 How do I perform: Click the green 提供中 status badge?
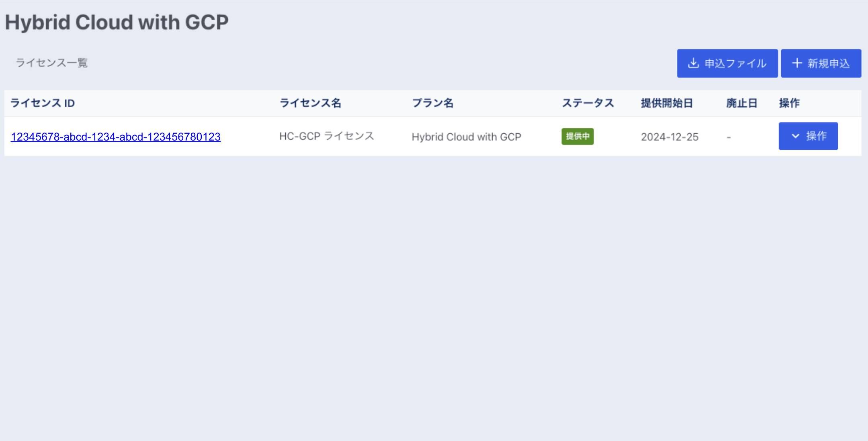pos(577,137)
